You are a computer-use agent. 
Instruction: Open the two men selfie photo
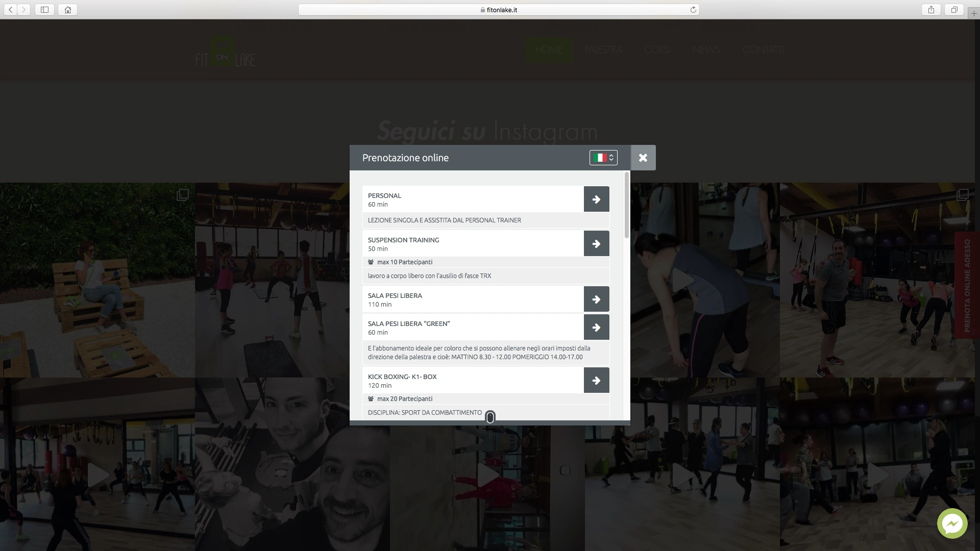(292, 465)
